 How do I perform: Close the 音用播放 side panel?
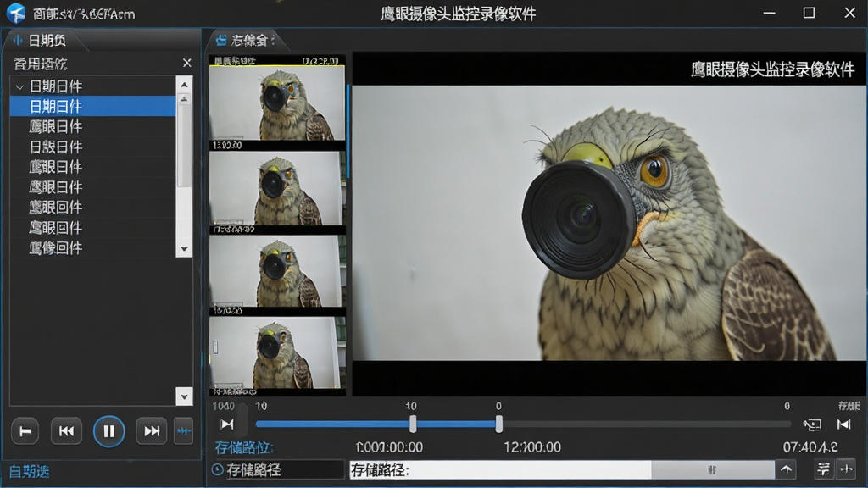tap(187, 63)
